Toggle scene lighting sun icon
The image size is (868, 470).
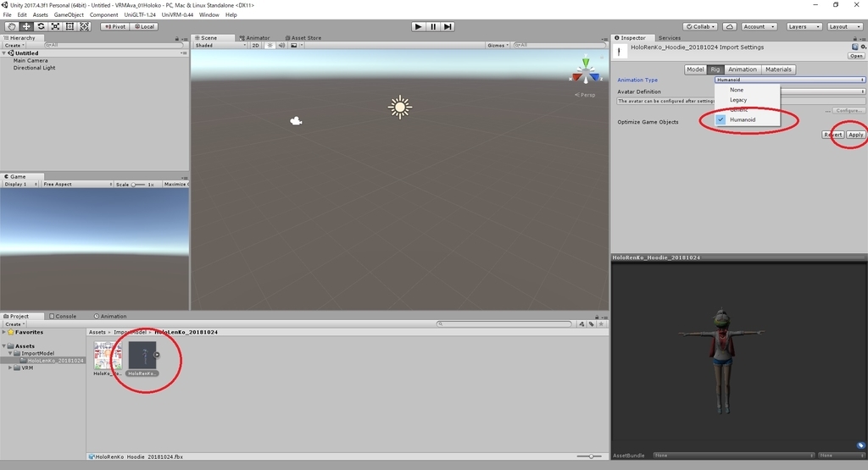tap(270, 46)
